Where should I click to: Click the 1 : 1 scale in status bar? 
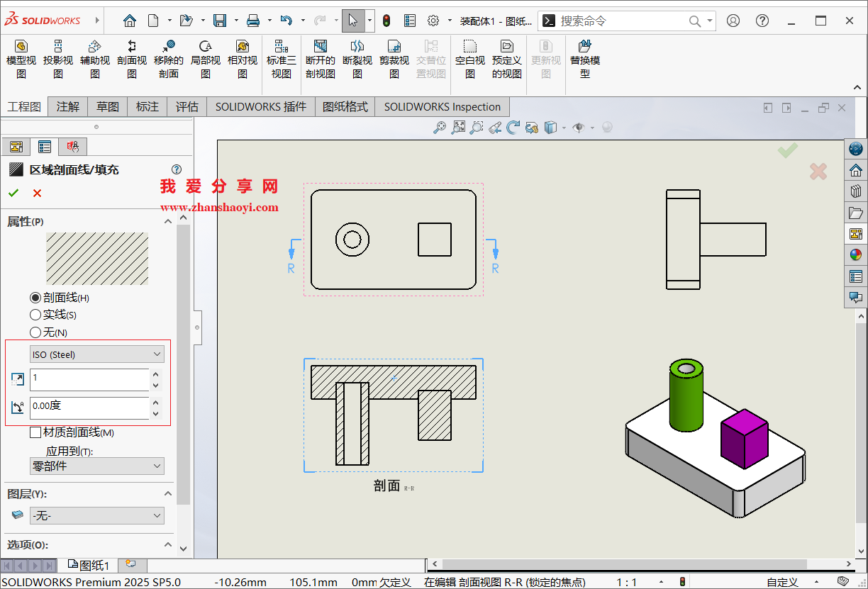626,582
